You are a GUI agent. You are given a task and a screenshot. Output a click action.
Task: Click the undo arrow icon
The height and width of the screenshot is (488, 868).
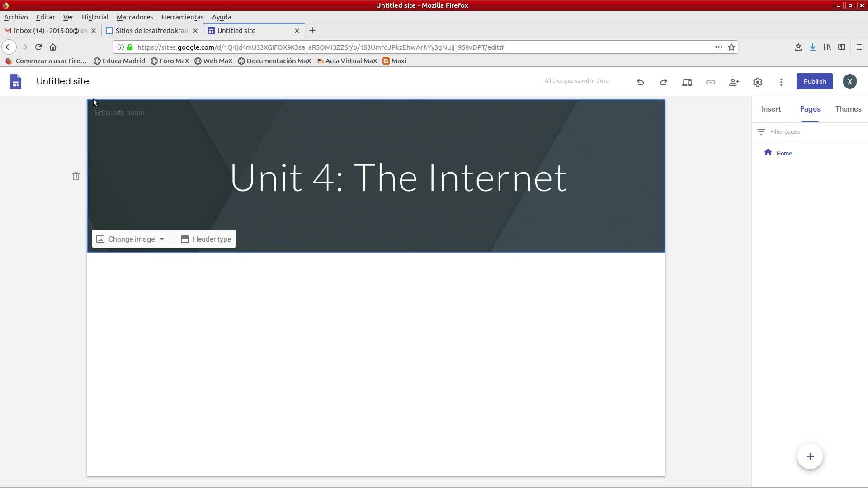click(640, 82)
